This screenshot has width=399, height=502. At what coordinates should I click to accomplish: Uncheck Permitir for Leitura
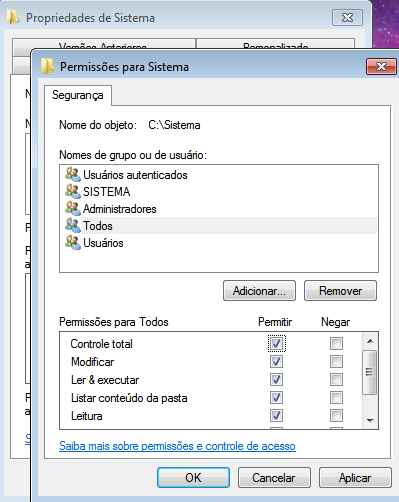(x=276, y=415)
